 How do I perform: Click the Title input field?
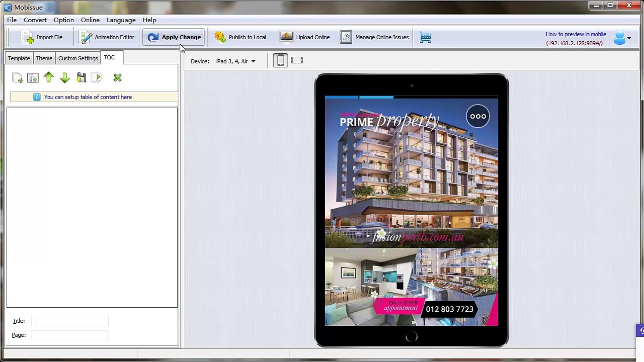(70, 321)
